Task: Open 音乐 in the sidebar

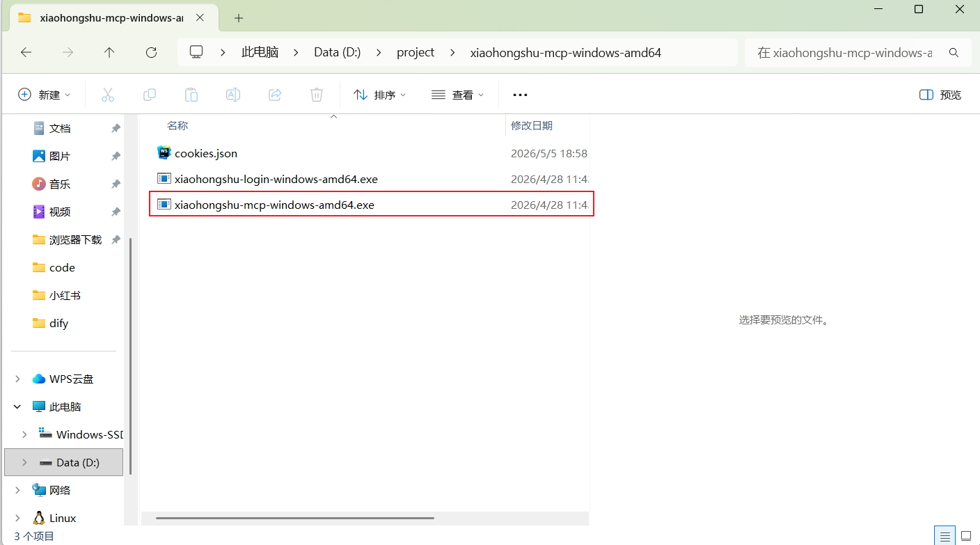Action: pos(60,184)
